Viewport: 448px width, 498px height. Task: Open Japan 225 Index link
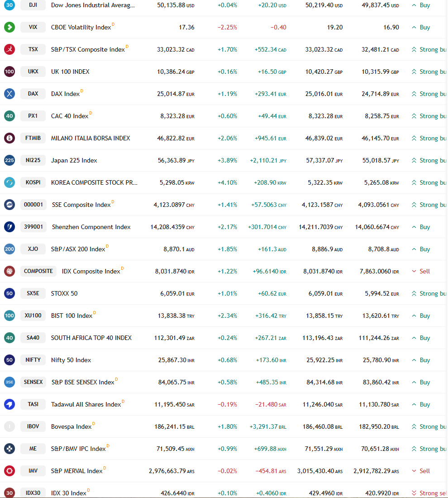point(74,160)
